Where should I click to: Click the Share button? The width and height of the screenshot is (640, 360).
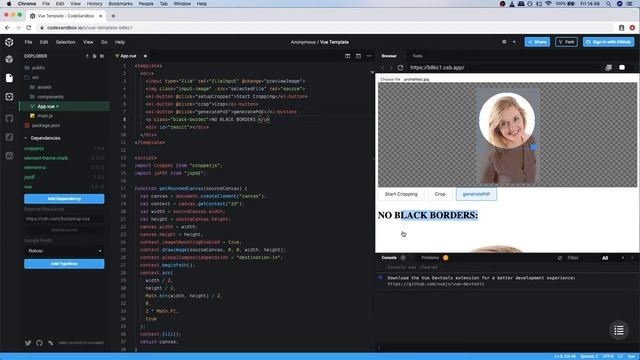pyautogui.click(x=537, y=42)
